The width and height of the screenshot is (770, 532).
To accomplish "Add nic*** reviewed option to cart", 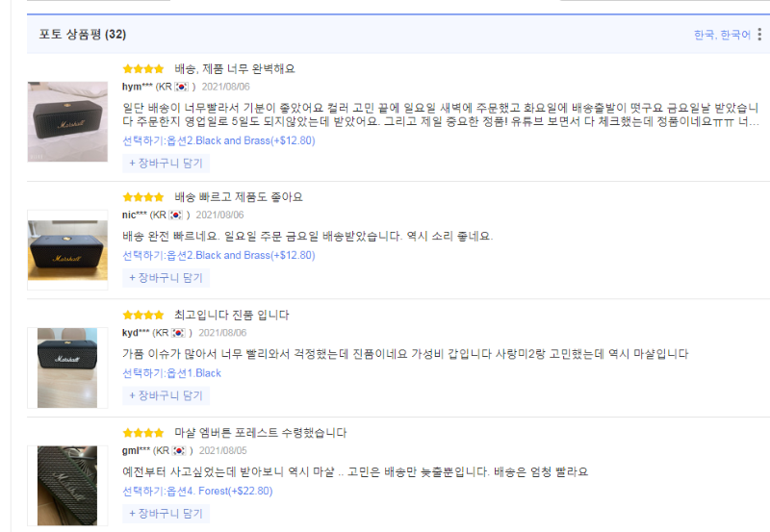I will (166, 278).
